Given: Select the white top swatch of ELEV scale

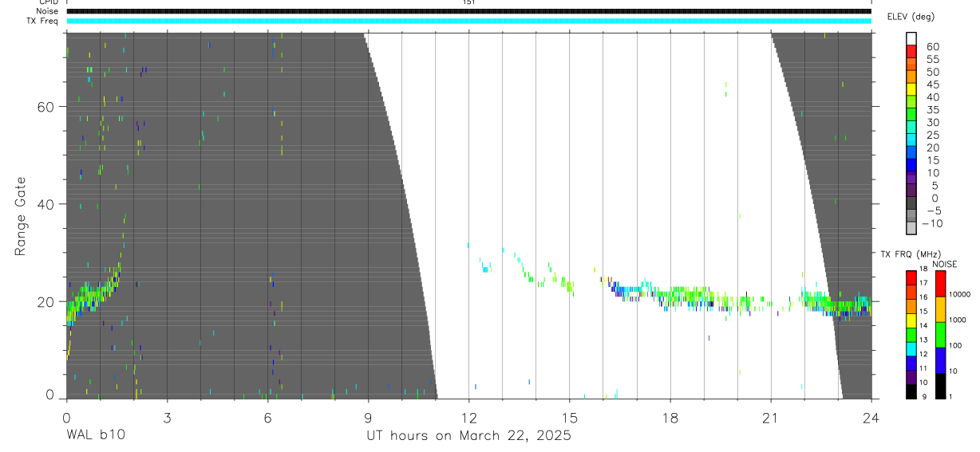Looking at the screenshot, I should [x=911, y=39].
